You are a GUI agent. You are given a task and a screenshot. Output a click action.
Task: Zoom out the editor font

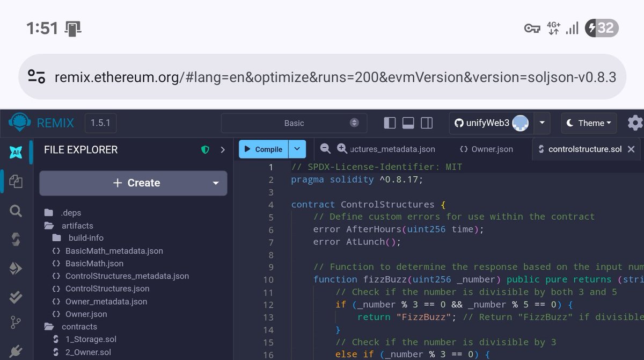pos(325,148)
